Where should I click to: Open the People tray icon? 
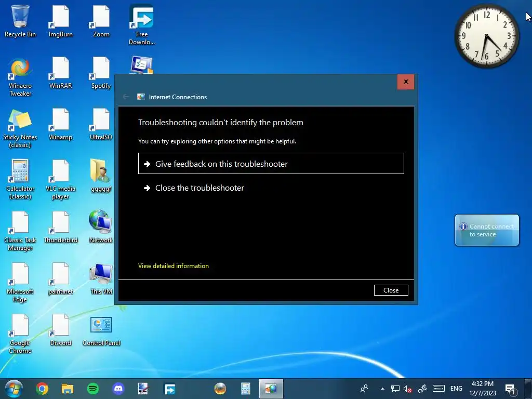coord(364,389)
